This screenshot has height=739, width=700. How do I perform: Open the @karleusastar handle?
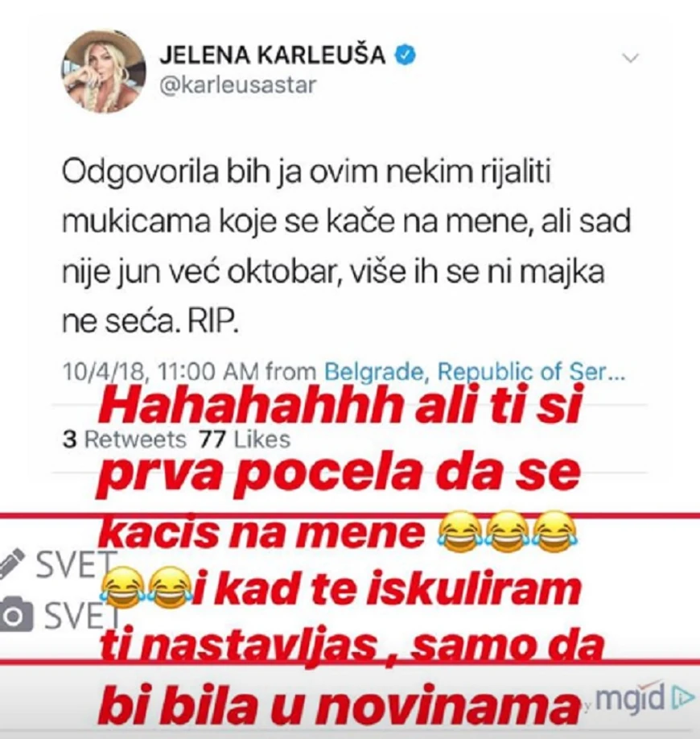click(x=238, y=85)
